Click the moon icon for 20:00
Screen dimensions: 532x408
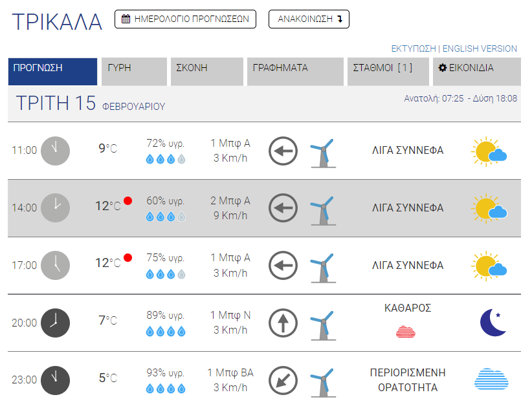click(493, 322)
